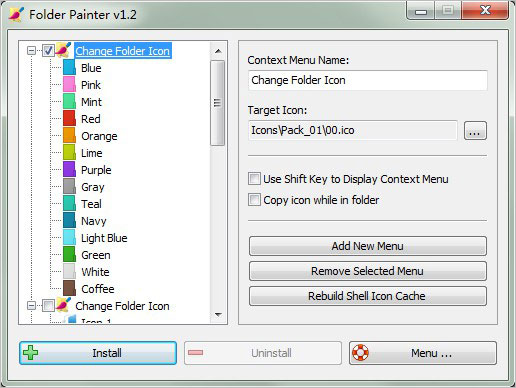516x388 pixels.
Task: Click the Pink folder color icon
Action: pos(69,85)
